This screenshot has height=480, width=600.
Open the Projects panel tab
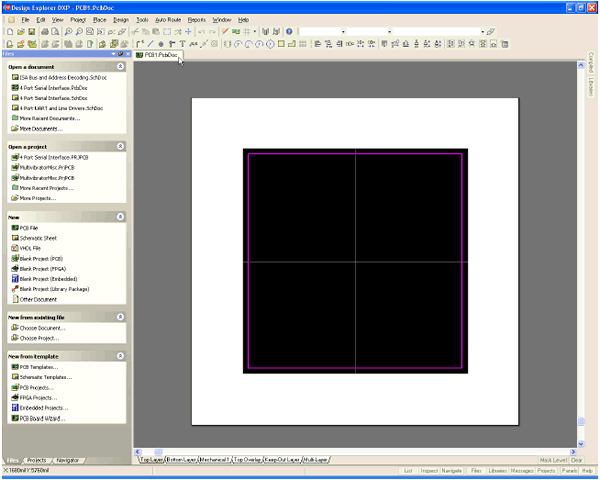pos(36,459)
